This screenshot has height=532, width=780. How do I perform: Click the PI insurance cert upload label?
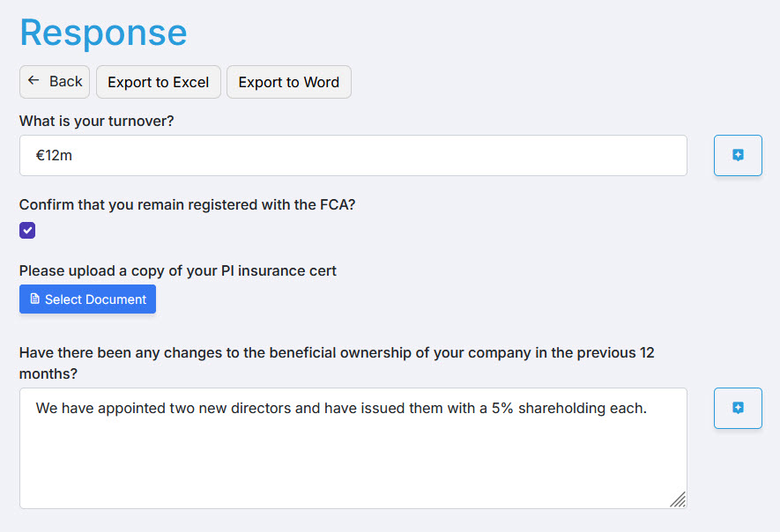click(178, 270)
